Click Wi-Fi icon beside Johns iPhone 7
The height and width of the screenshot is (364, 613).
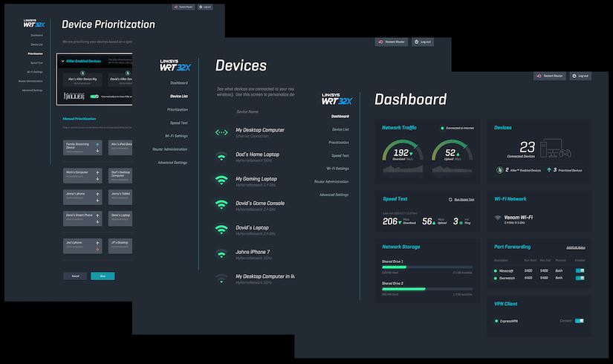tap(221, 254)
